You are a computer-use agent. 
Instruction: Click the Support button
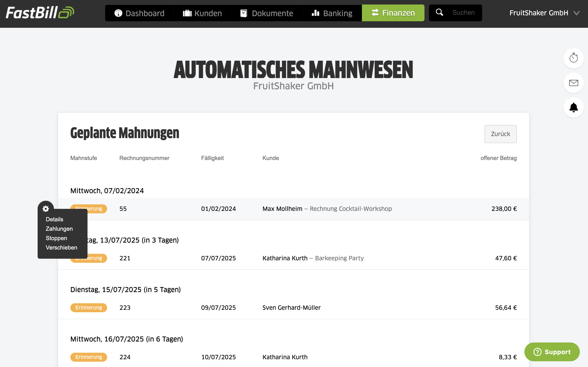pos(552,352)
